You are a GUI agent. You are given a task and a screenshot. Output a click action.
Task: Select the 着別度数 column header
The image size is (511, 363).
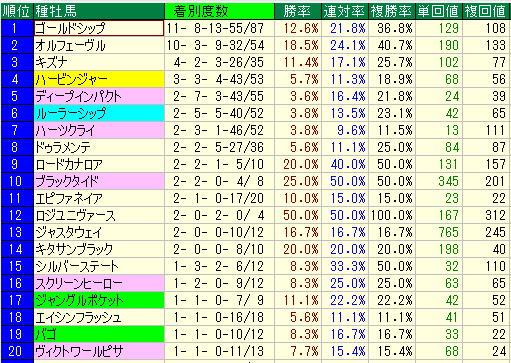coord(219,11)
